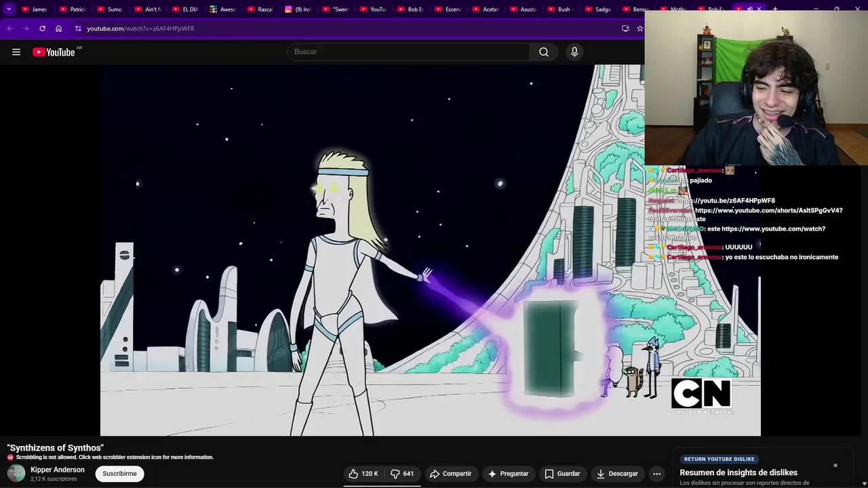
Task: Bookmark this page with the star
Action: (639, 28)
